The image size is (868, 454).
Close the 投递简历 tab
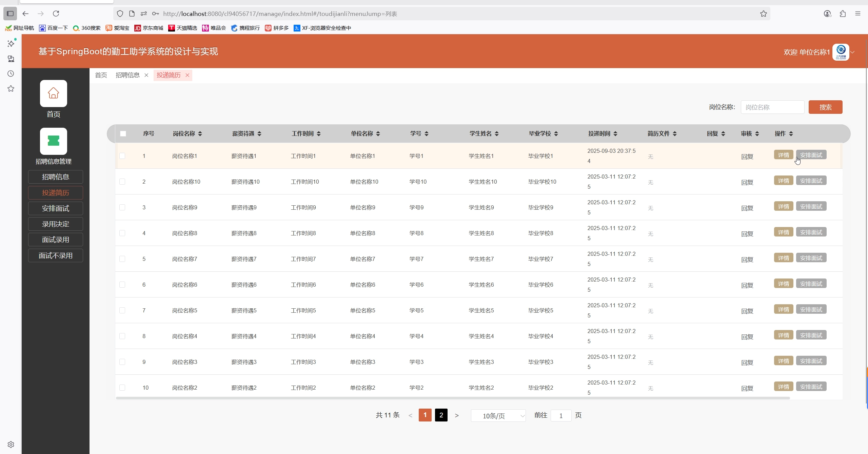pyautogui.click(x=187, y=75)
